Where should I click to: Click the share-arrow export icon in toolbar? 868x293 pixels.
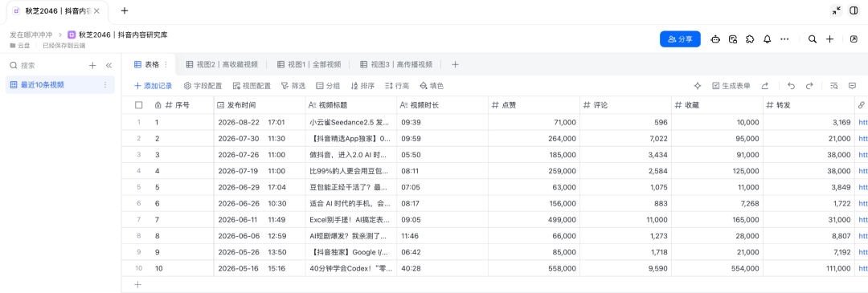point(764,86)
